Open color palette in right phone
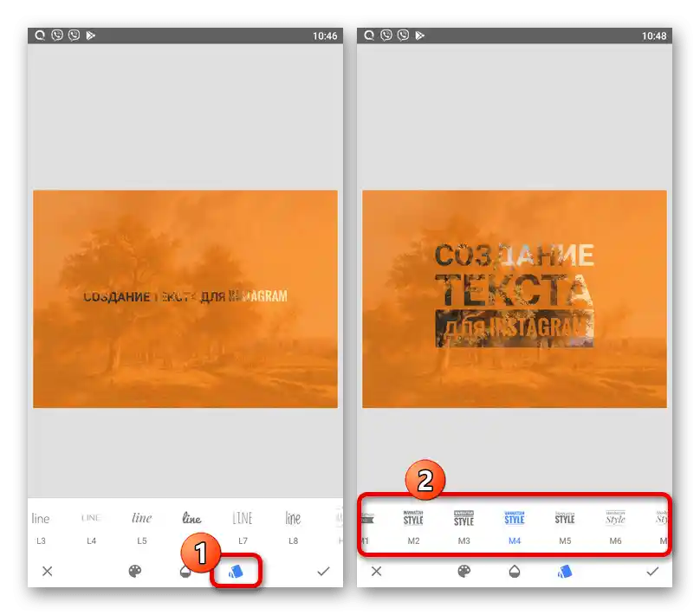 coord(463,572)
